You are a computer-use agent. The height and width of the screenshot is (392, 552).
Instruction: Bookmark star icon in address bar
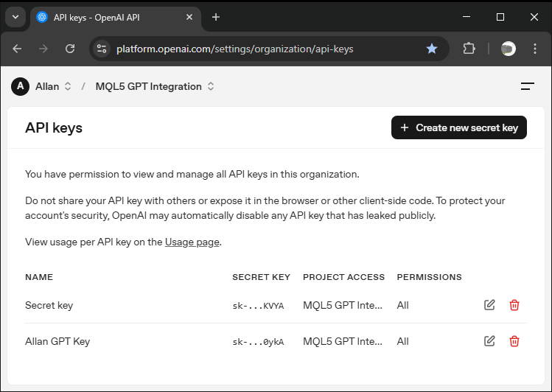coord(432,49)
